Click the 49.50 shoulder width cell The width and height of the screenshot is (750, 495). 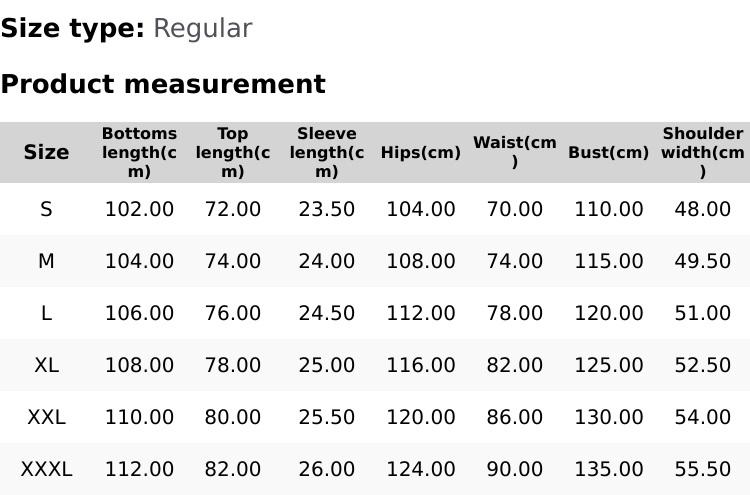(702, 261)
